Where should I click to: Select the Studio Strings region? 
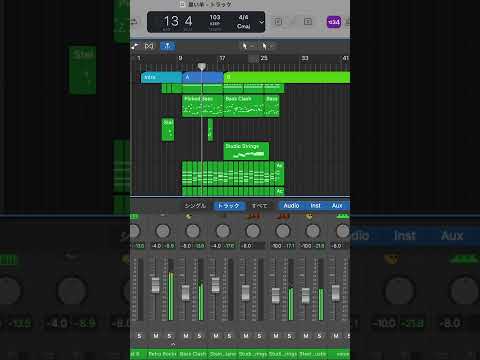coord(246,151)
